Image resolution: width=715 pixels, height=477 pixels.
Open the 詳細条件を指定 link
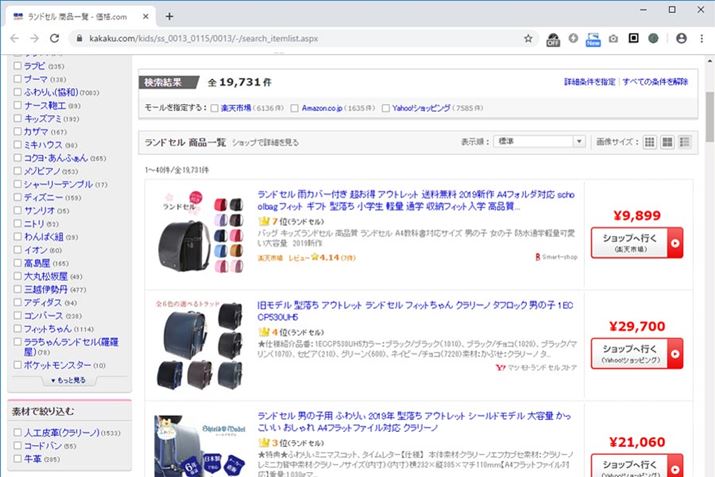point(589,82)
